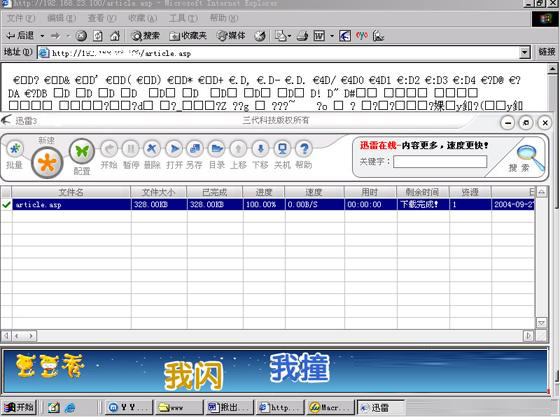Screen dimensions: 560x420
Task: Open the 查看(V) menu
Action: pos(102,18)
